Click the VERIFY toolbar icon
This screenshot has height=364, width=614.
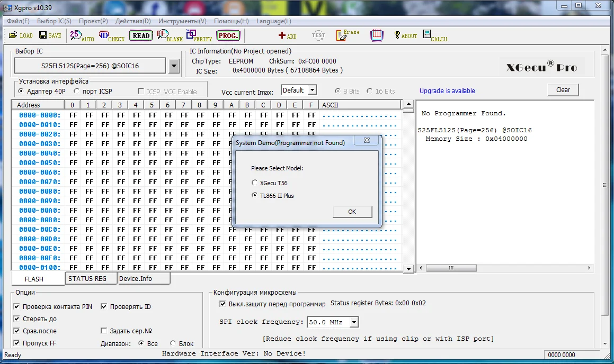[x=199, y=35]
